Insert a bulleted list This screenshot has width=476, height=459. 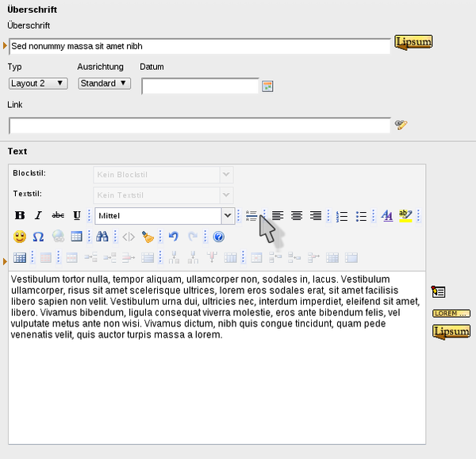(362, 215)
